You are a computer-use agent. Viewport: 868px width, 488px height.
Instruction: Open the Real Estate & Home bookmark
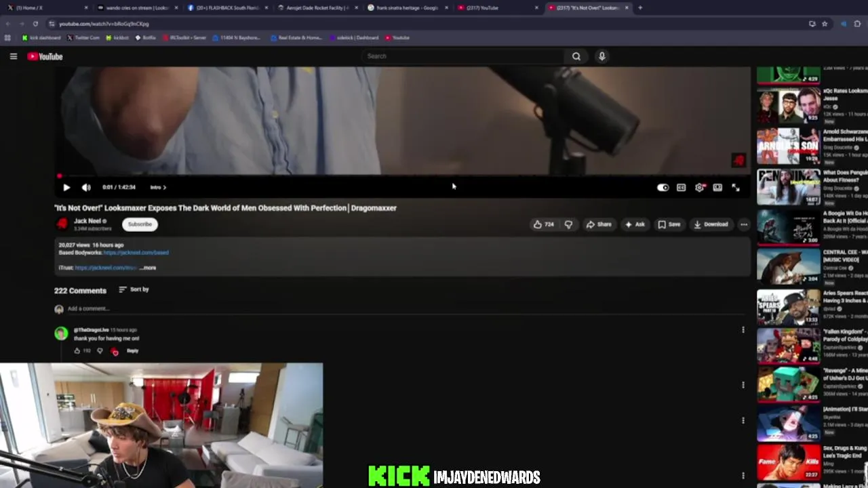pos(296,38)
